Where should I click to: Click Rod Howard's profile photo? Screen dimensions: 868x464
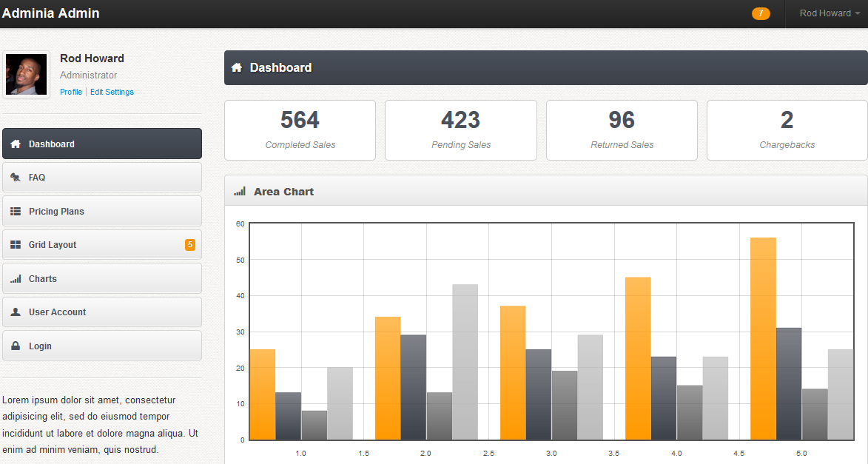pyautogui.click(x=27, y=74)
